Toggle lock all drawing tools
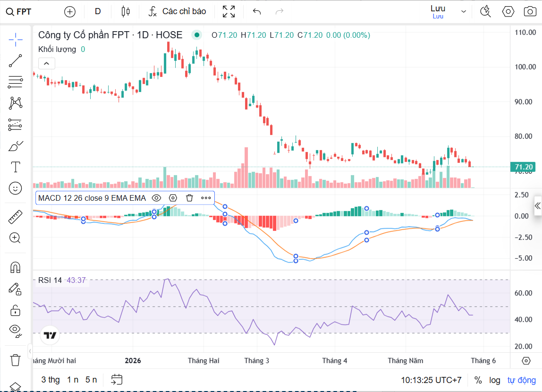 coord(16,310)
